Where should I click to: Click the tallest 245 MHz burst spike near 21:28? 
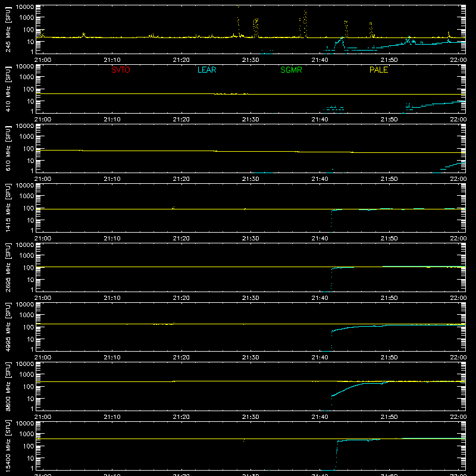239,21
